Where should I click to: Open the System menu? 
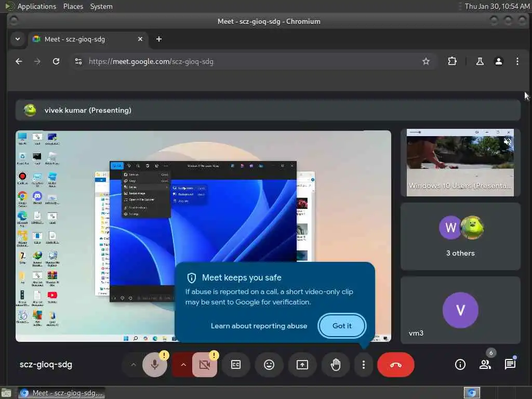pos(101,6)
